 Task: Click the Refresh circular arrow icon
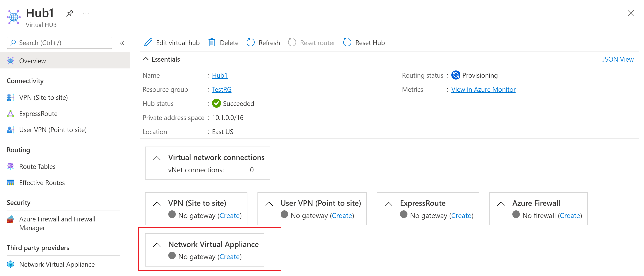click(x=250, y=42)
